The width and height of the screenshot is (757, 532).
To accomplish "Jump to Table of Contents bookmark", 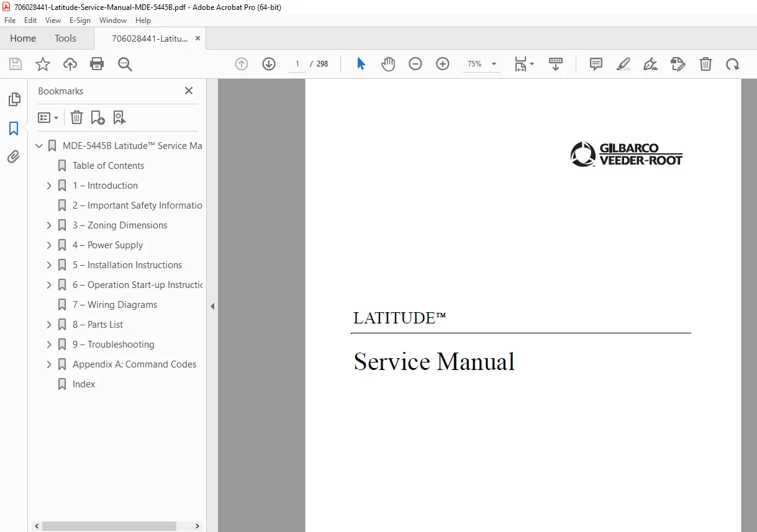I will tap(108, 166).
